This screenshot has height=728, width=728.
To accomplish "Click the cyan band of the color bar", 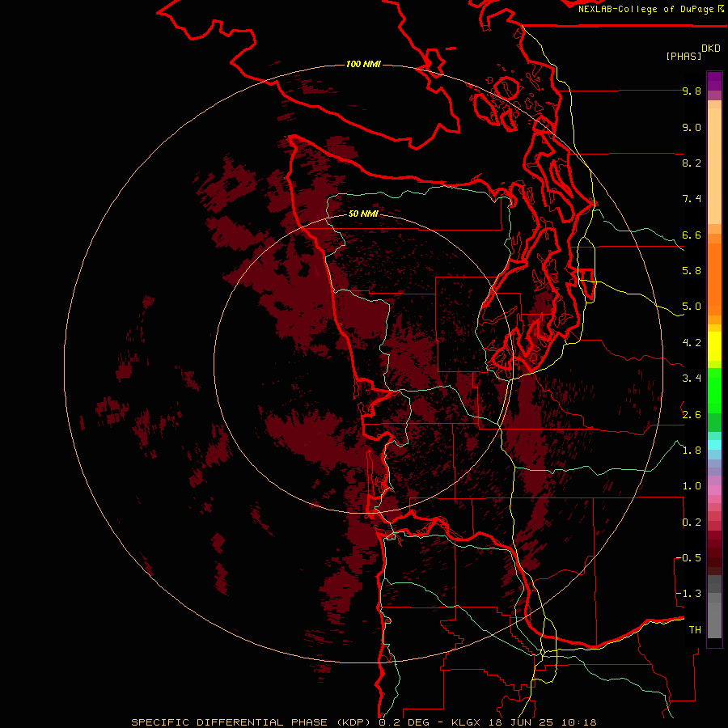I will (714, 445).
